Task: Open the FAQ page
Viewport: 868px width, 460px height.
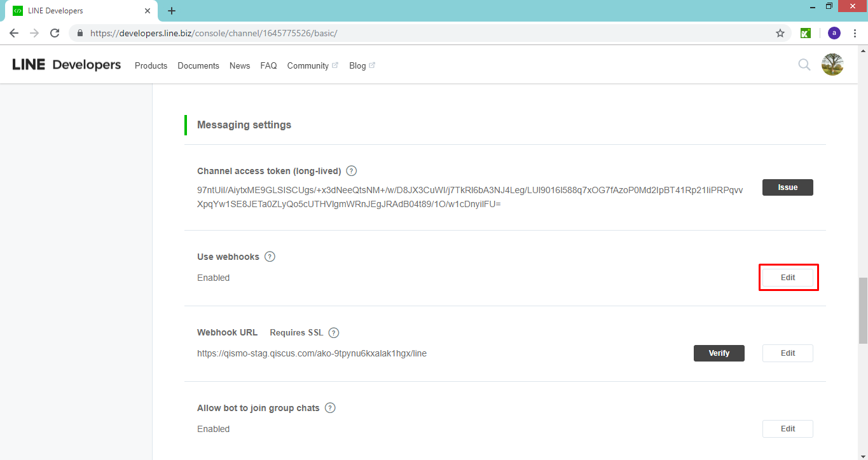Action: coord(268,65)
